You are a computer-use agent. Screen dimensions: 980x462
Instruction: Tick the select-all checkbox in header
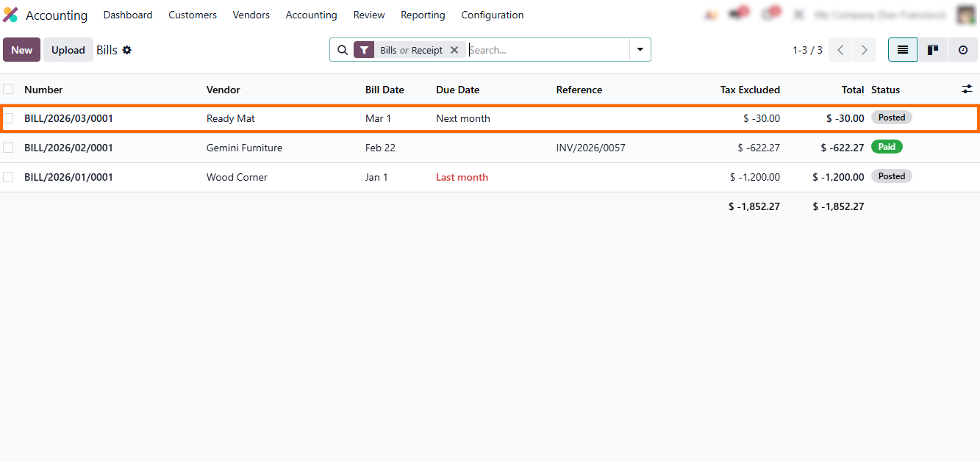click(8, 89)
